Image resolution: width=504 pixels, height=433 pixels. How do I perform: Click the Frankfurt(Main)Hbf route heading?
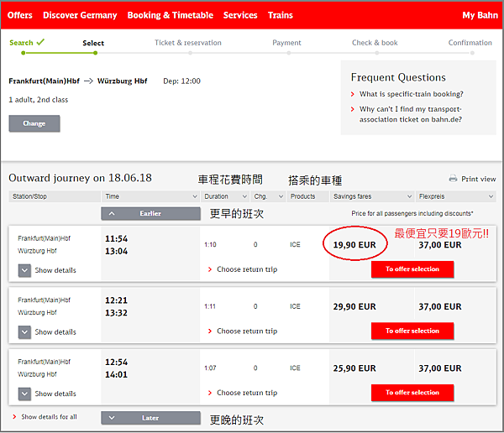point(44,81)
